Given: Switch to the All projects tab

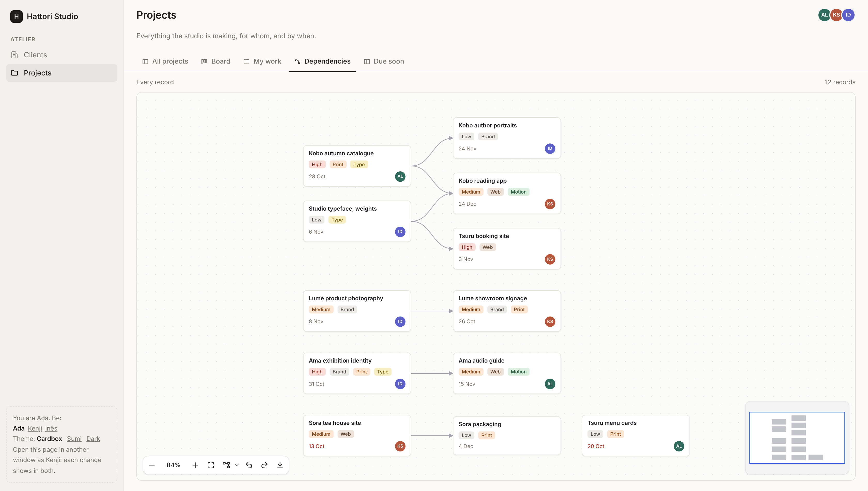Looking at the screenshot, I should [x=165, y=61].
